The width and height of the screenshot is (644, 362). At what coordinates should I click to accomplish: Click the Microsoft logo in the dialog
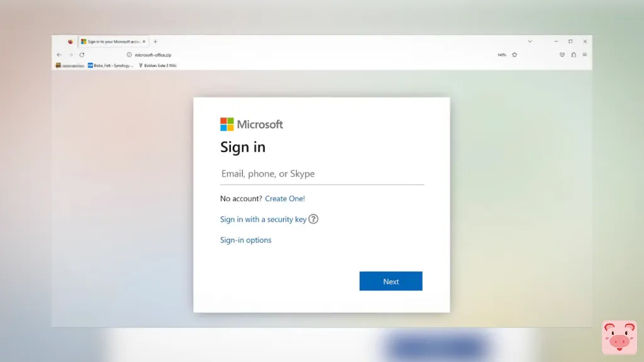click(x=252, y=124)
